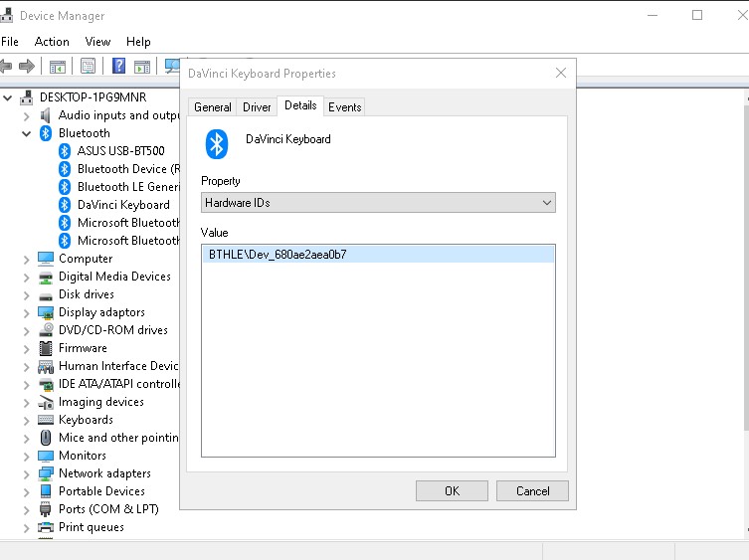Select the Bluetooth LE Generic device entry
The height and width of the screenshot is (560, 749).
[128, 187]
